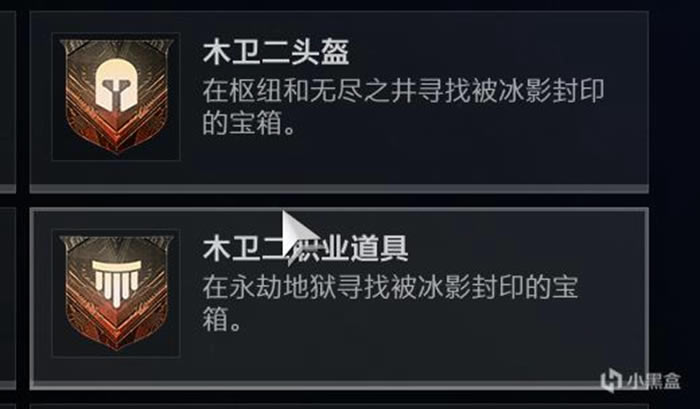
Task: Click the description mentioning 枢纽和无尽之井
Action: pos(403,107)
